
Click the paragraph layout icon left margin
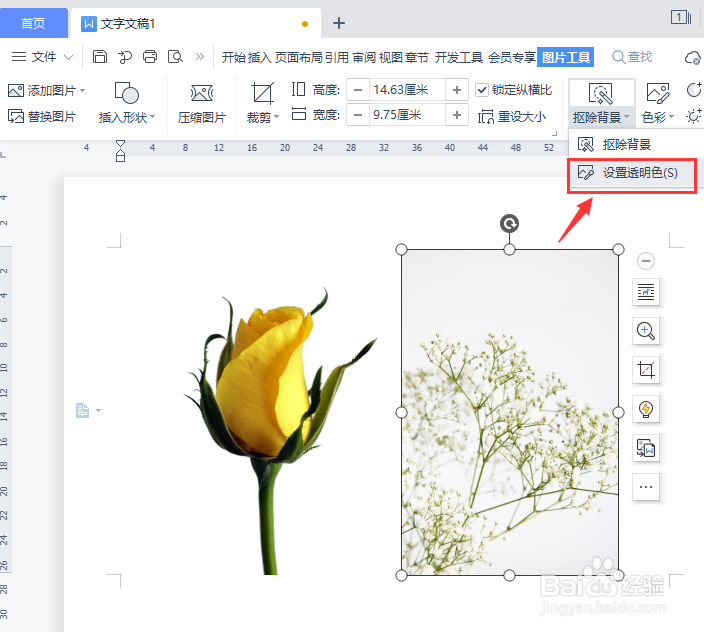pyautogui.click(x=83, y=410)
